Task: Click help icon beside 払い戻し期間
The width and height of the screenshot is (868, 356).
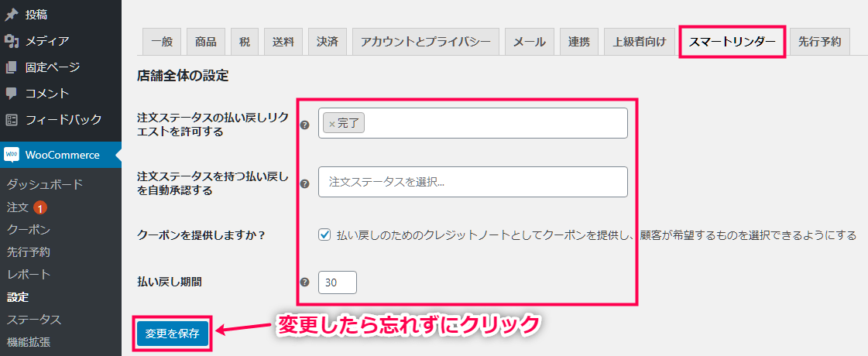Action: (x=304, y=282)
